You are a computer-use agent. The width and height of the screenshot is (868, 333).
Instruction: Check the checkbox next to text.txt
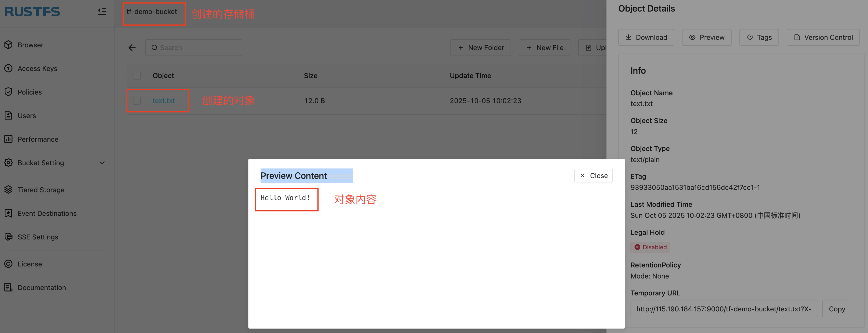[137, 100]
